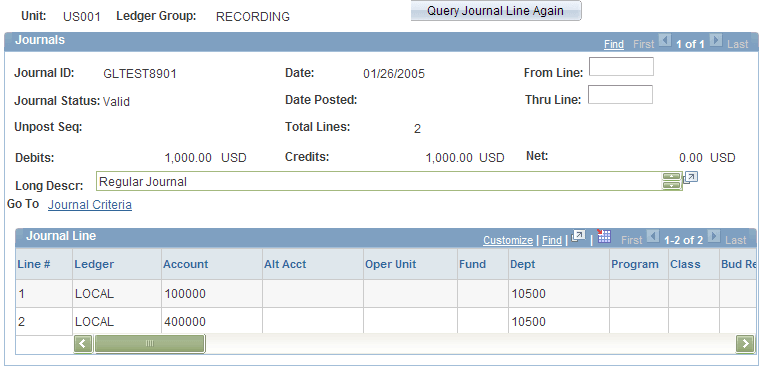Sort by the Account column header
772x389 pixels.
point(186,264)
